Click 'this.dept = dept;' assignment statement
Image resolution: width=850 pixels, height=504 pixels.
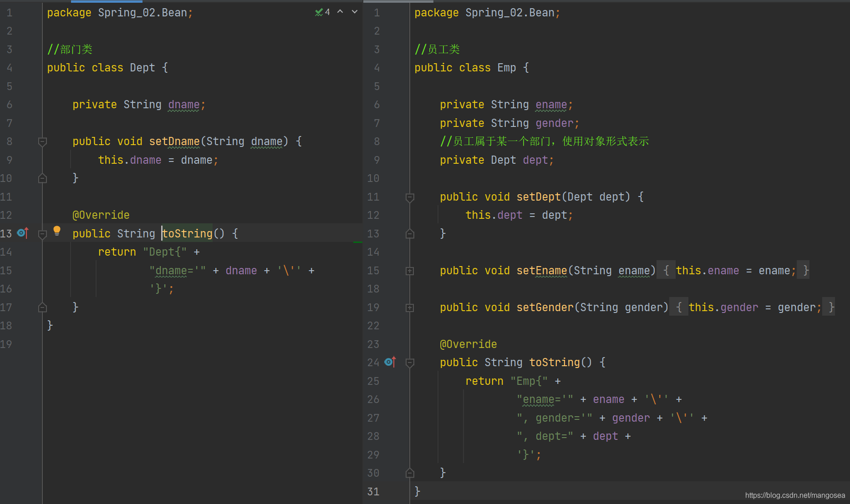(x=519, y=215)
